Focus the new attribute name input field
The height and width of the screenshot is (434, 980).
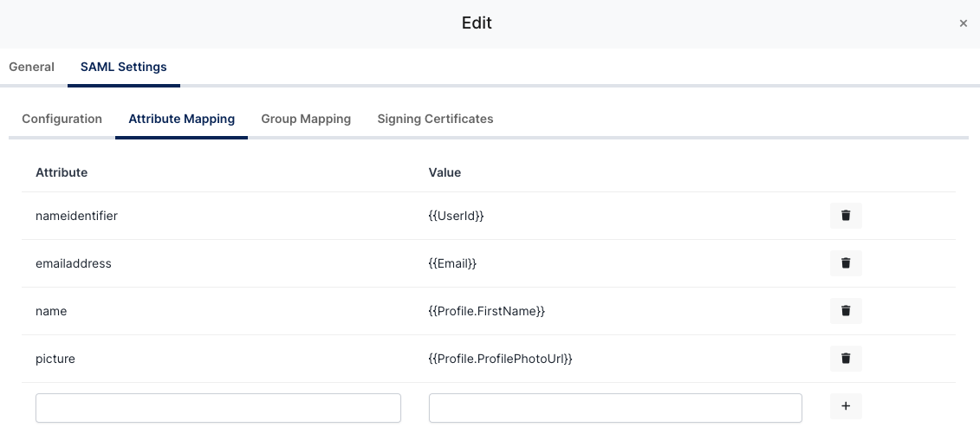tap(217, 408)
